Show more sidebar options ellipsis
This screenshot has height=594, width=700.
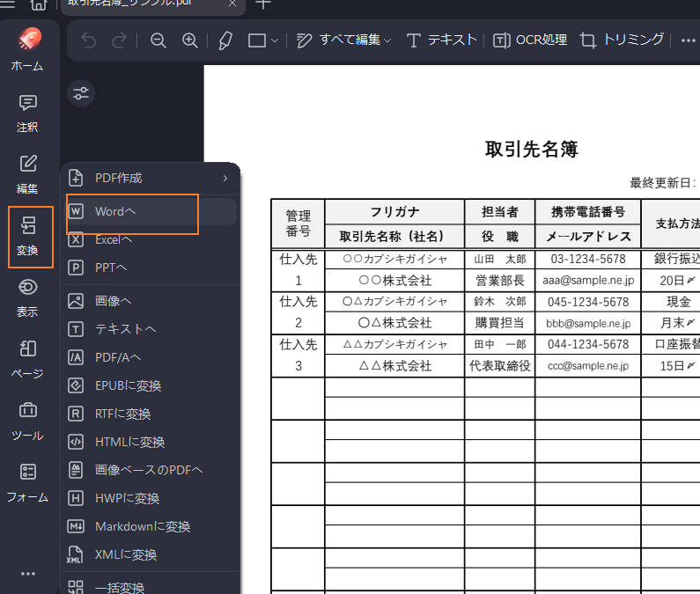tap(27, 574)
